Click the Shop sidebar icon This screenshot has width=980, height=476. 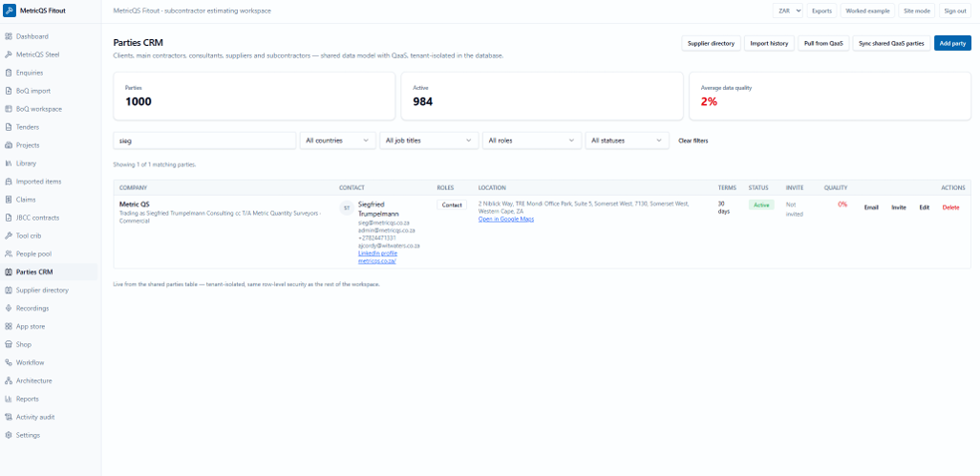click(9, 345)
